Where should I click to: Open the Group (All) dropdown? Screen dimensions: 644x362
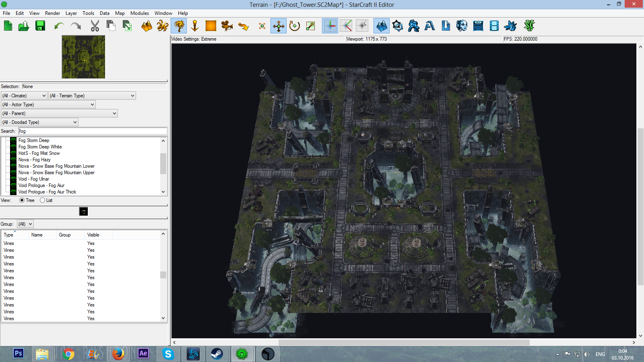click(25, 224)
